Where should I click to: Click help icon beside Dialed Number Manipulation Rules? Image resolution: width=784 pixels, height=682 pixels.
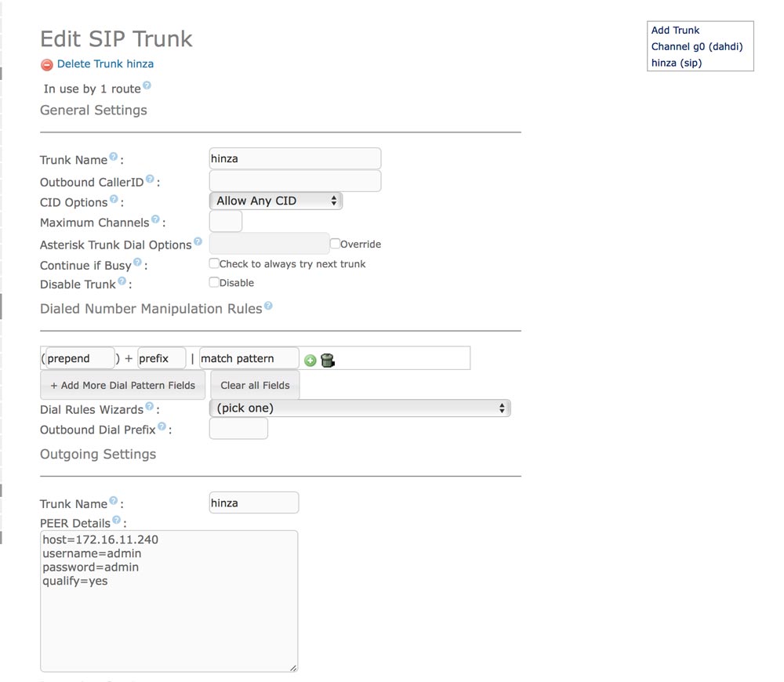[268, 306]
